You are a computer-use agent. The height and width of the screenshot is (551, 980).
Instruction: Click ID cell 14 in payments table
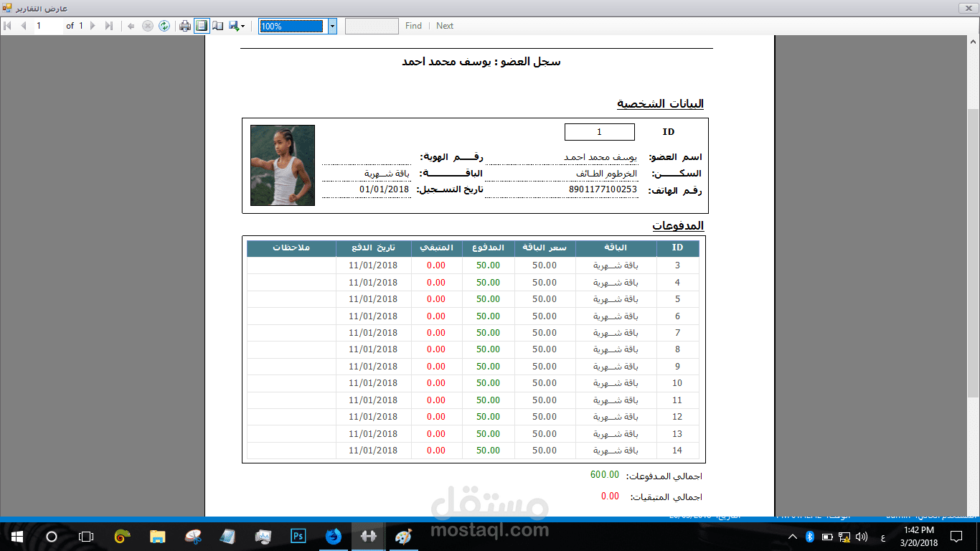pyautogui.click(x=677, y=451)
